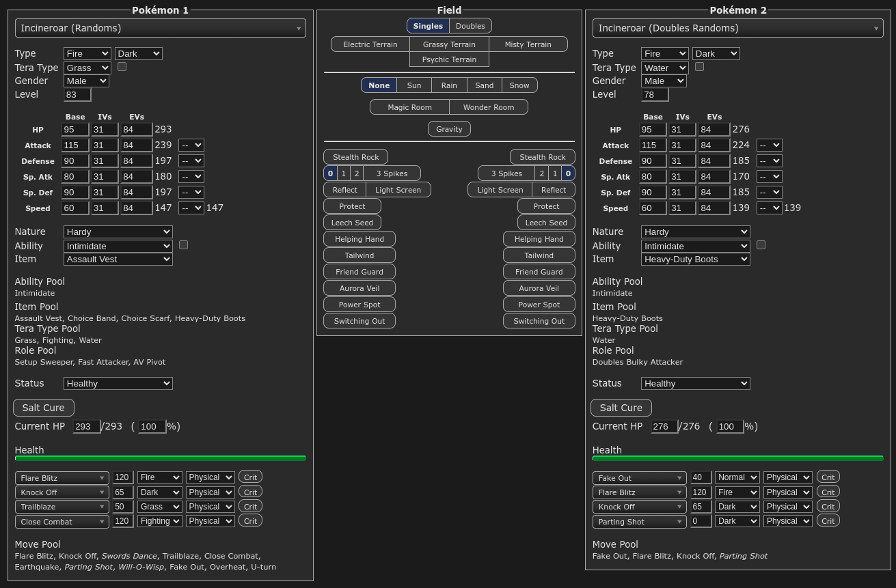The height and width of the screenshot is (588, 896).
Task: Edit Pokémon 1 Level field
Action: pos(77,95)
